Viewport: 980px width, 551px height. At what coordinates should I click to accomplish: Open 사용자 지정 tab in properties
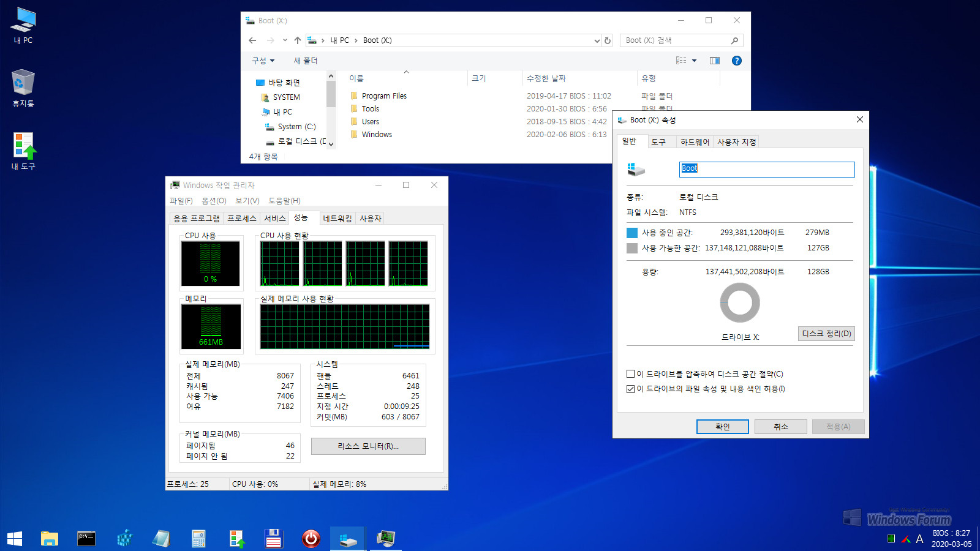coord(737,142)
